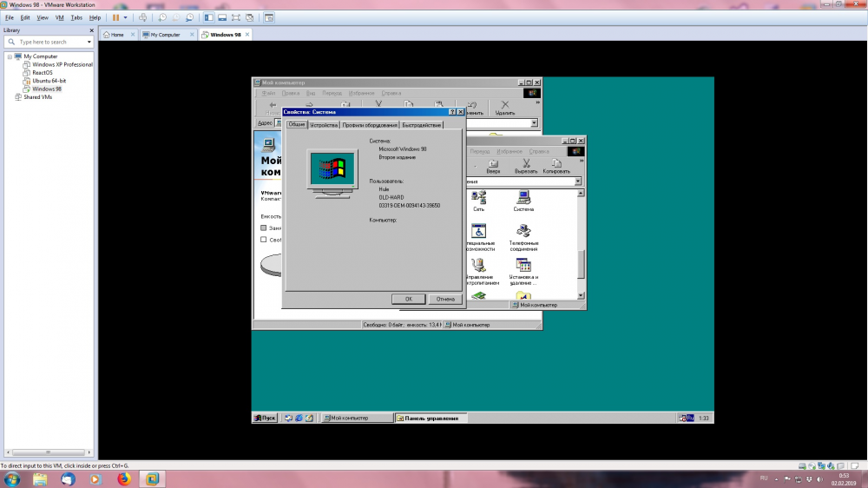This screenshot has height=488, width=868.
Task: Close the Library panel
Action: [x=91, y=30]
